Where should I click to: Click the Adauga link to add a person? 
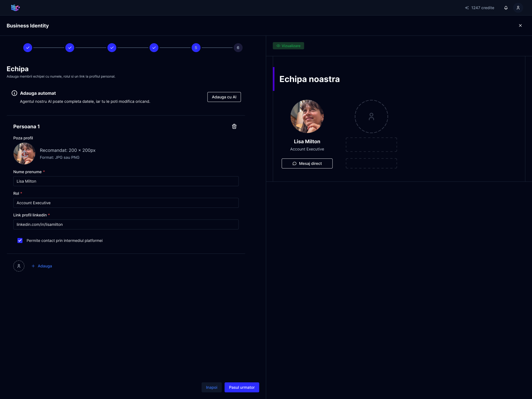[x=42, y=266]
